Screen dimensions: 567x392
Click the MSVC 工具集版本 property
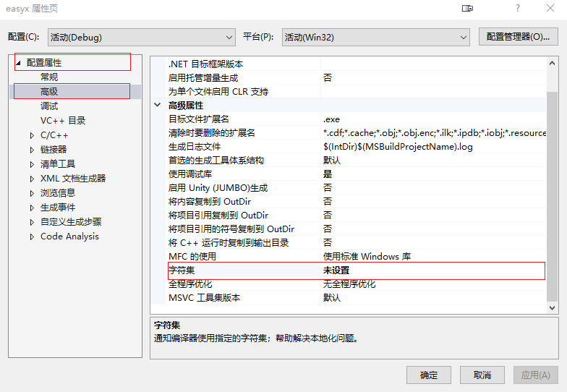coord(204,298)
